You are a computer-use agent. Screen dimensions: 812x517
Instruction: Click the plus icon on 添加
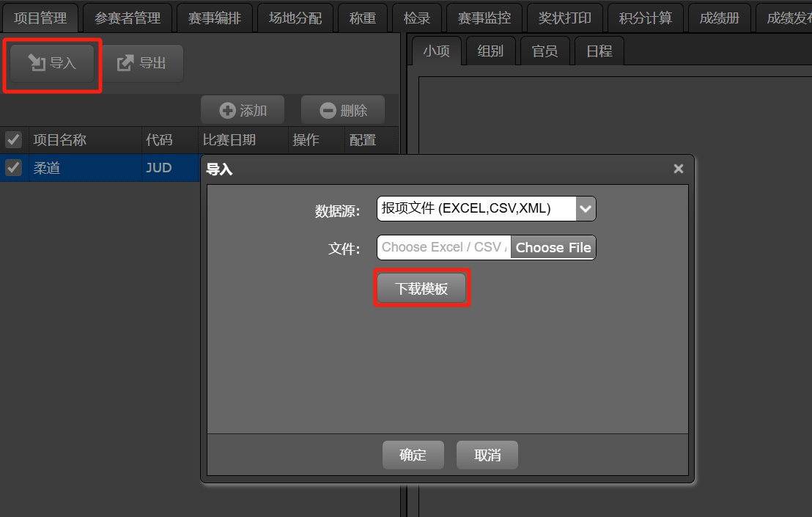(x=227, y=110)
